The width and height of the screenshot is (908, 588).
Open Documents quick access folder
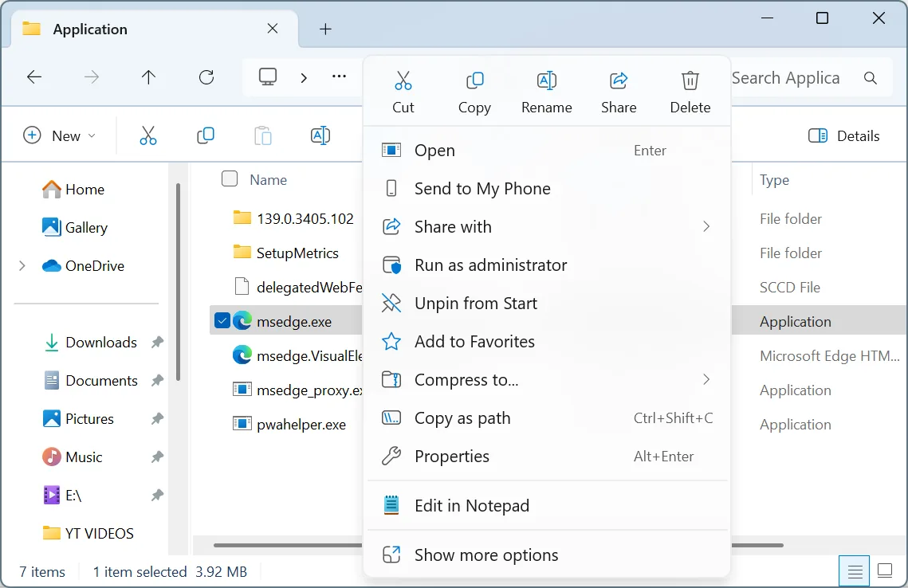[91, 380]
